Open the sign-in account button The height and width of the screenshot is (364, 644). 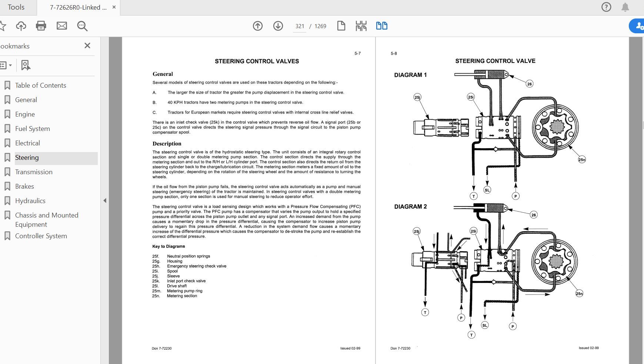640,26
